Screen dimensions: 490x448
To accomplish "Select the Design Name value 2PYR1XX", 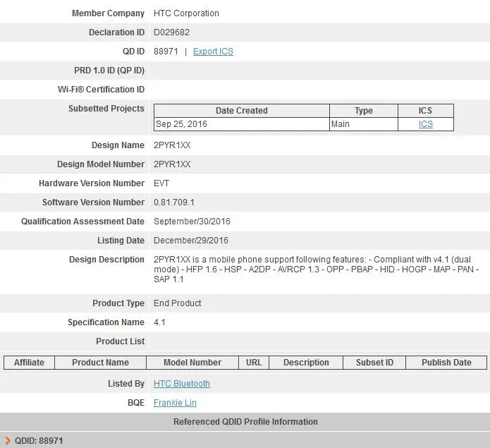I will [172, 145].
